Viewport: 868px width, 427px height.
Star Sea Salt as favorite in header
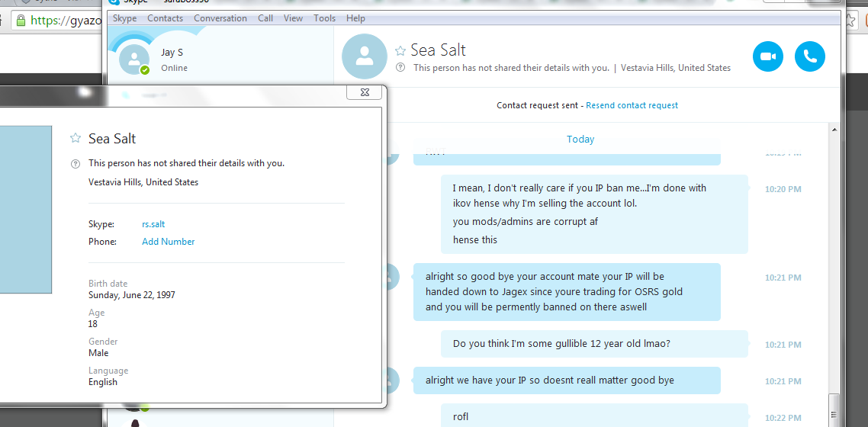pyautogui.click(x=400, y=51)
